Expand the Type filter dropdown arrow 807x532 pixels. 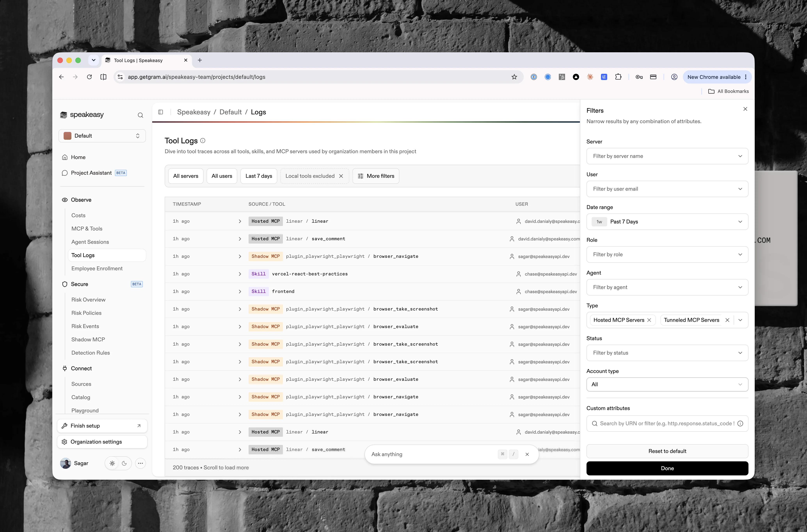(740, 320)
